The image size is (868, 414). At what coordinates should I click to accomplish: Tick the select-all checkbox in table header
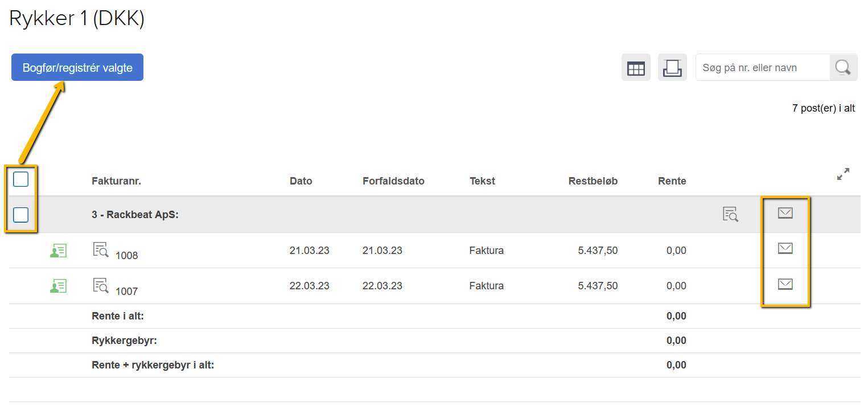tap(20, 179)
